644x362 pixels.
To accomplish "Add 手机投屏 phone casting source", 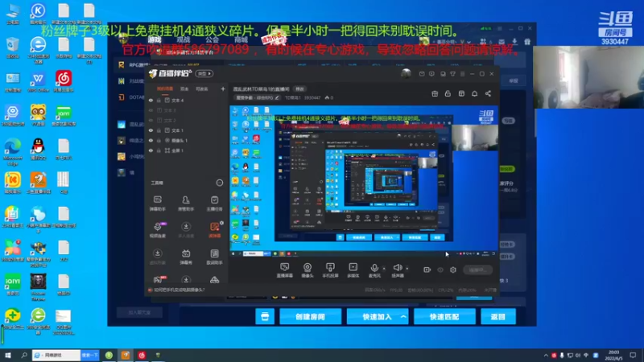I will (330, 270).
